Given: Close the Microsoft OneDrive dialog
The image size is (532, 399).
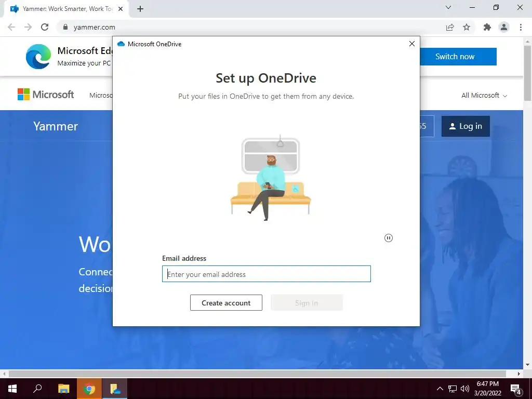Looking at the screenshot, I should click(412, 44).
